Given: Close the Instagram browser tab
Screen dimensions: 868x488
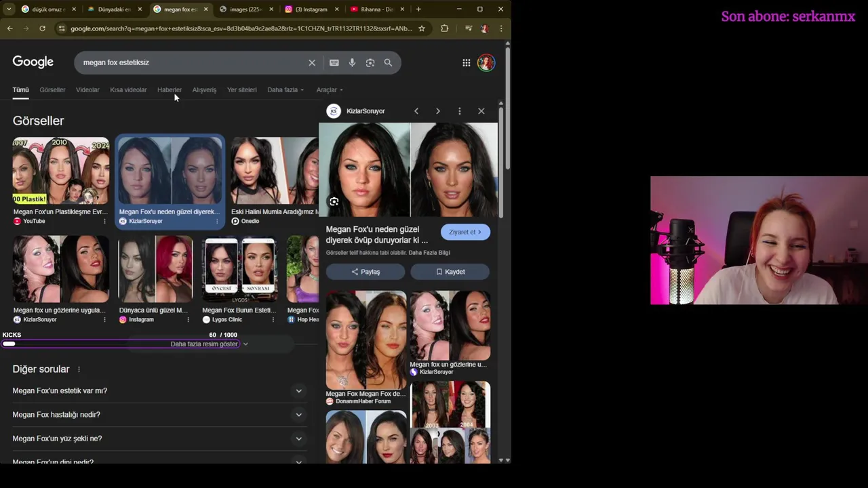Looking at the screenshot, I should (336, 9).
